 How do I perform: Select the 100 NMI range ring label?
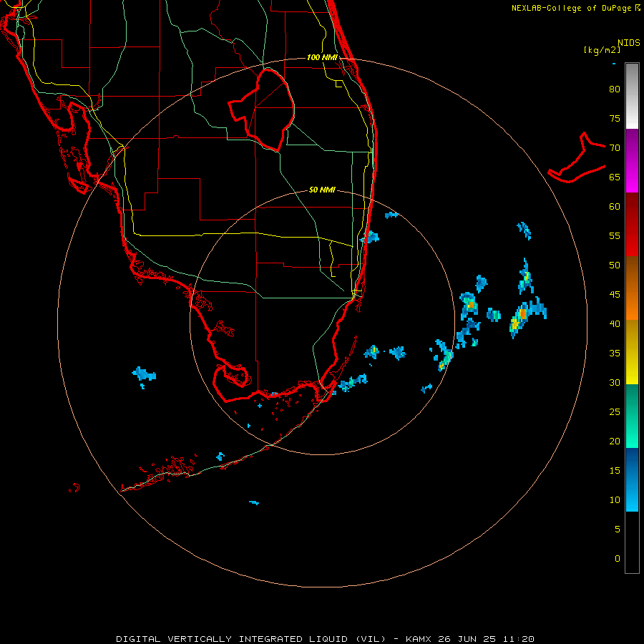click(322, 57)
